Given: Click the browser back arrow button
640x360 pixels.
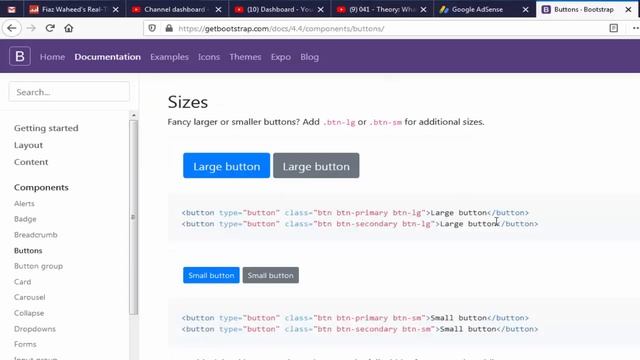Looking at the screenshot, I should (12, 28).
